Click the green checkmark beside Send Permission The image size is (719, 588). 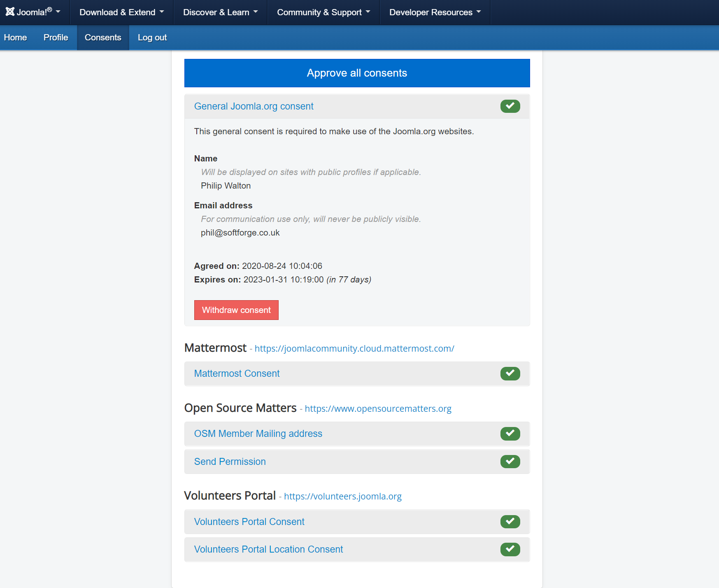tap(510, 462)
